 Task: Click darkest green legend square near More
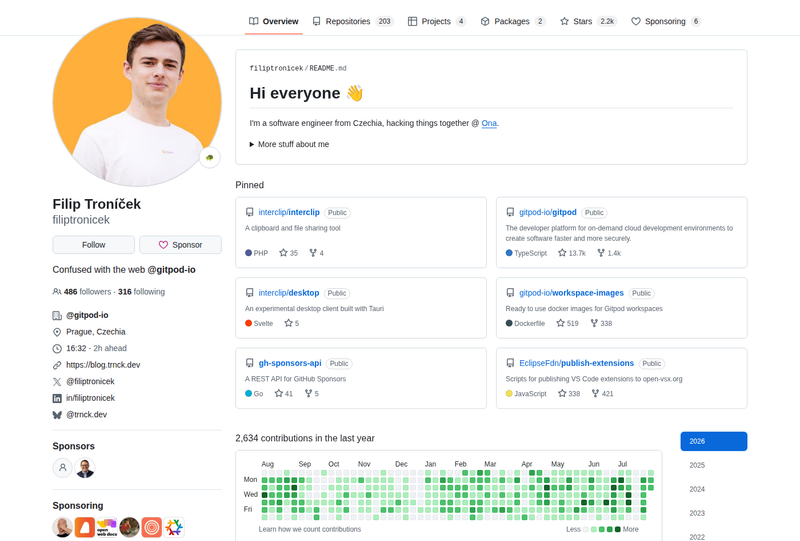tap(618, 530)
